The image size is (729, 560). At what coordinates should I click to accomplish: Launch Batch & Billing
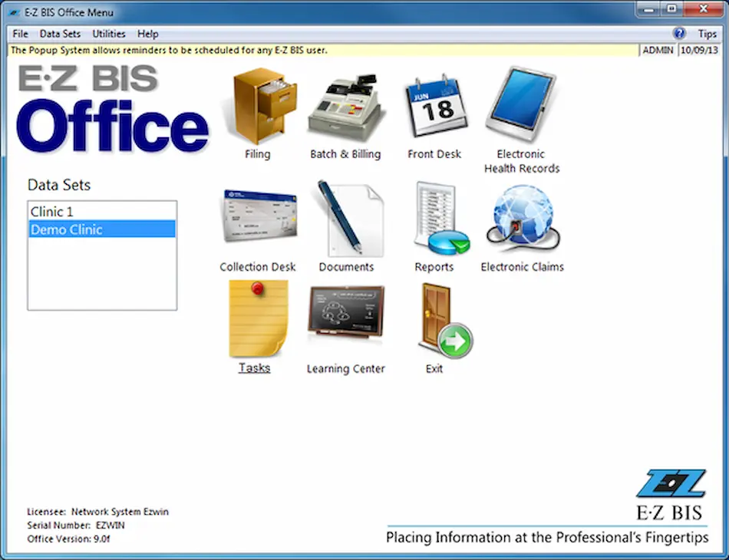[347, 107]
